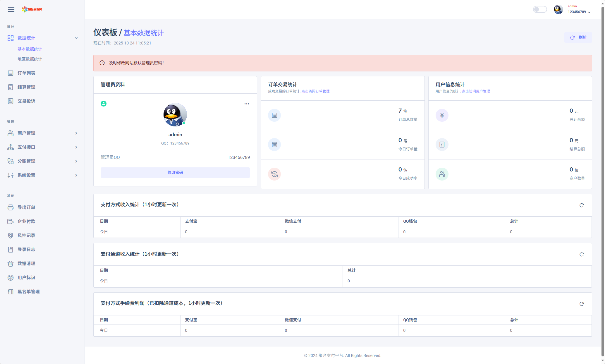The image size is (605, 364).
Task: Select 地区数据统计 menu item
Action: tap(30, 59)
